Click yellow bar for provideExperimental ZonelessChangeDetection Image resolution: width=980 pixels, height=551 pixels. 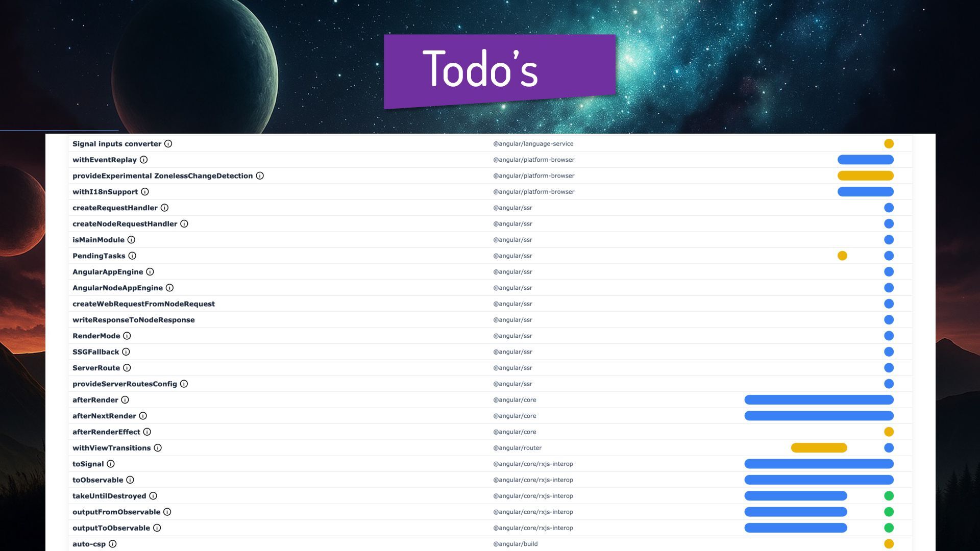[x=865, y=176]
